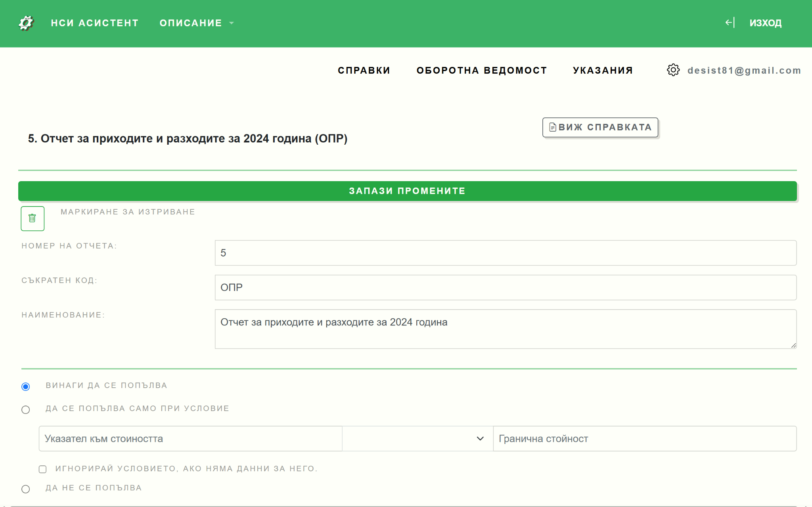Screen dimensions: 812x507
Task: Click the НСИ Асистент home link
Action: click(95, 23)
